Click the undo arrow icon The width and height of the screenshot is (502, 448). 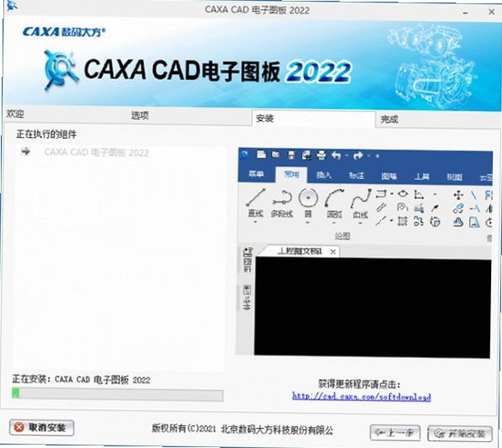click(336, 155)
